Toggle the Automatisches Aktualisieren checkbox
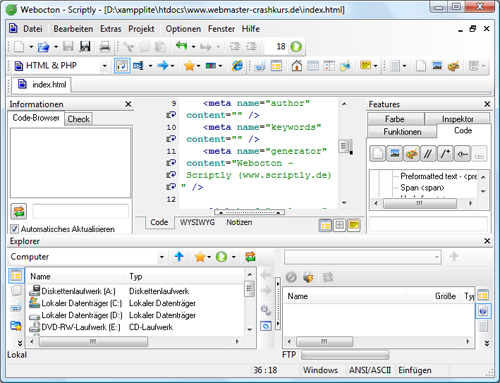 14,229
